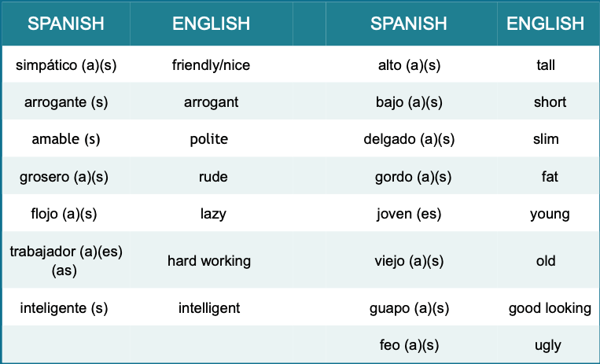Click the 'grosero (a)(s)' cell
This screenshot has width=600, height=364.
tap(66, 177)
